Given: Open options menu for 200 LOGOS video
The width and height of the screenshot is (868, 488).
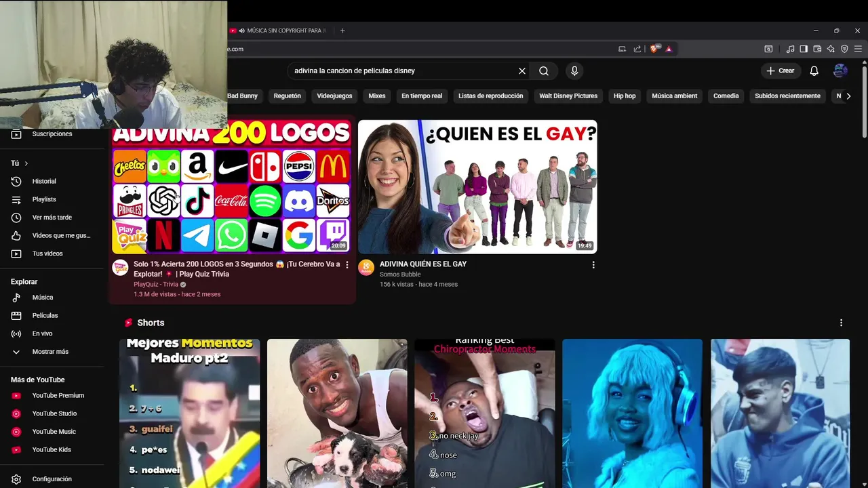Looking at the screenshot, I should point(347,264).
